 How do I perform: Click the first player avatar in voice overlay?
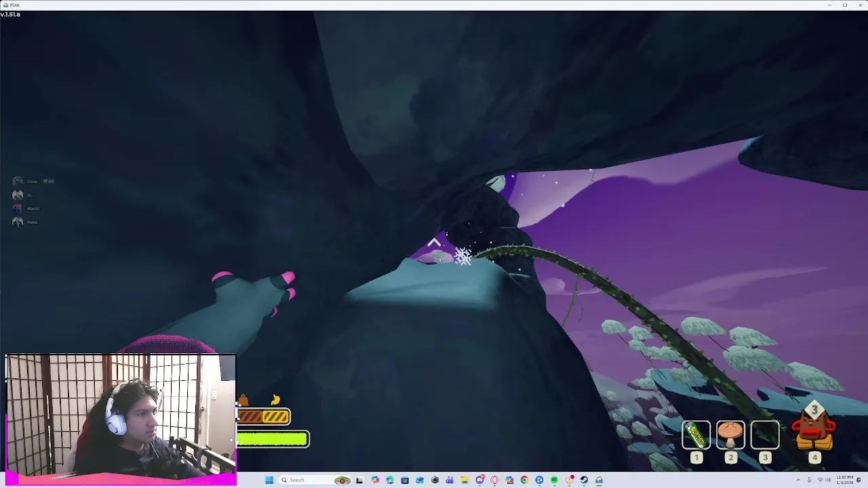point(18,181)
